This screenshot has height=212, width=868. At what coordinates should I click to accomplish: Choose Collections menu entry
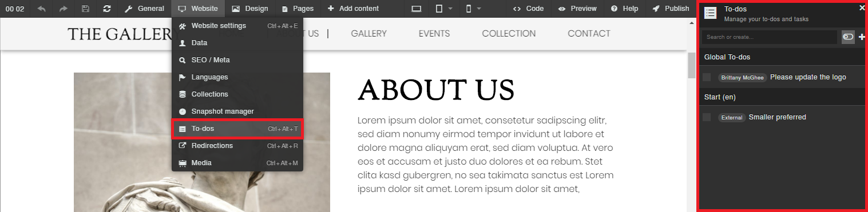point(237,94)
